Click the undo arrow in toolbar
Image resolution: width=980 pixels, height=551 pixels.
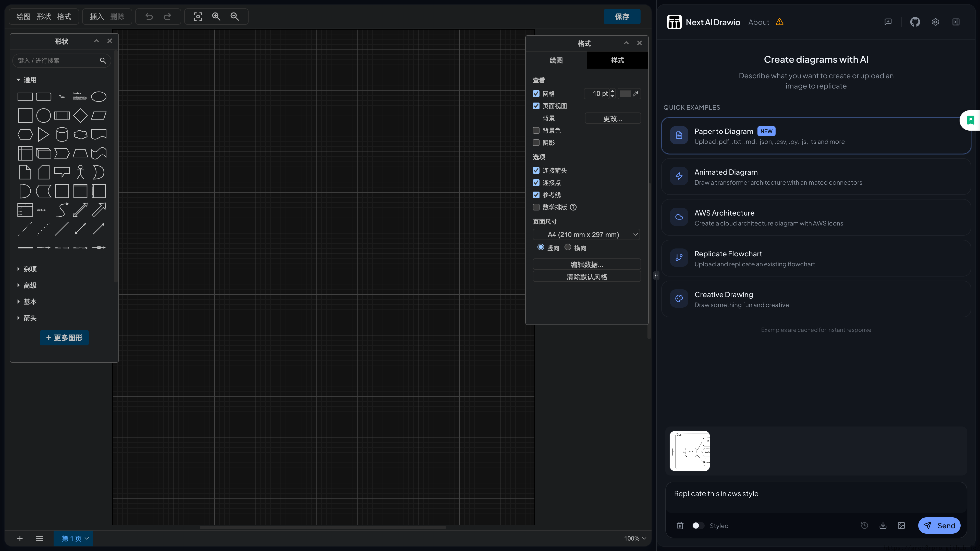click(149, 16)
